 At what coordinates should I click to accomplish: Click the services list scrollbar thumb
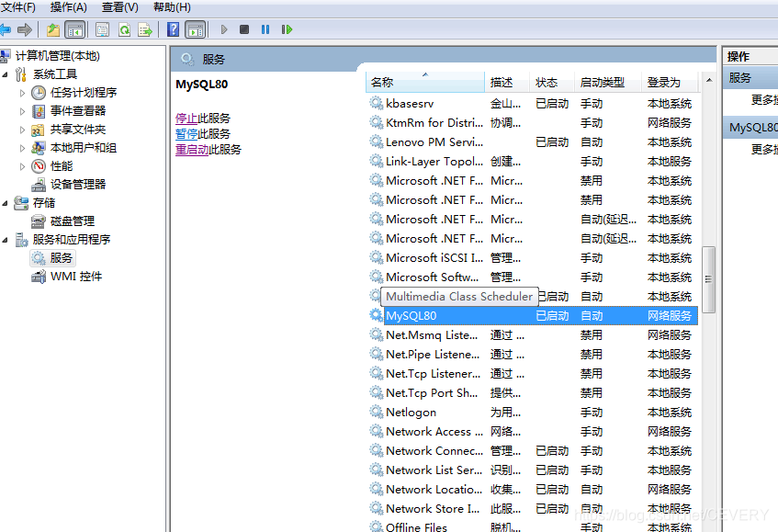(708, 279)
